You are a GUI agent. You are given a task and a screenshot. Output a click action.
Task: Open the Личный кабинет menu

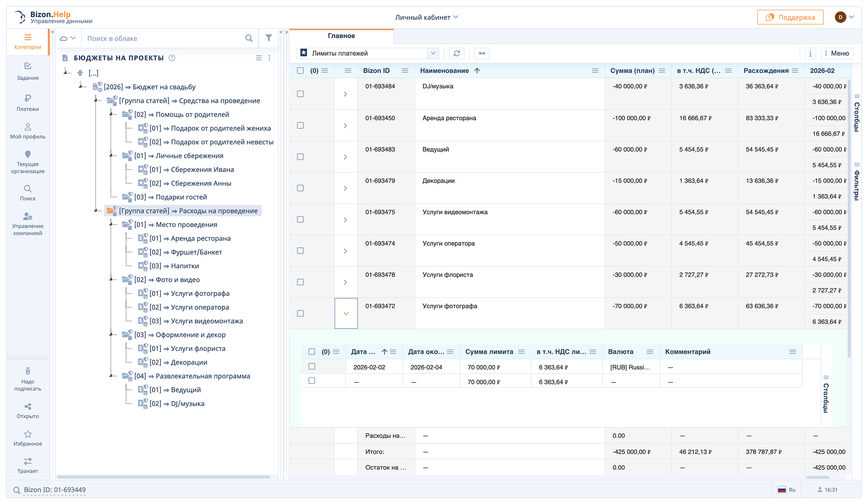pyautogui.click(x=427, y=17)
